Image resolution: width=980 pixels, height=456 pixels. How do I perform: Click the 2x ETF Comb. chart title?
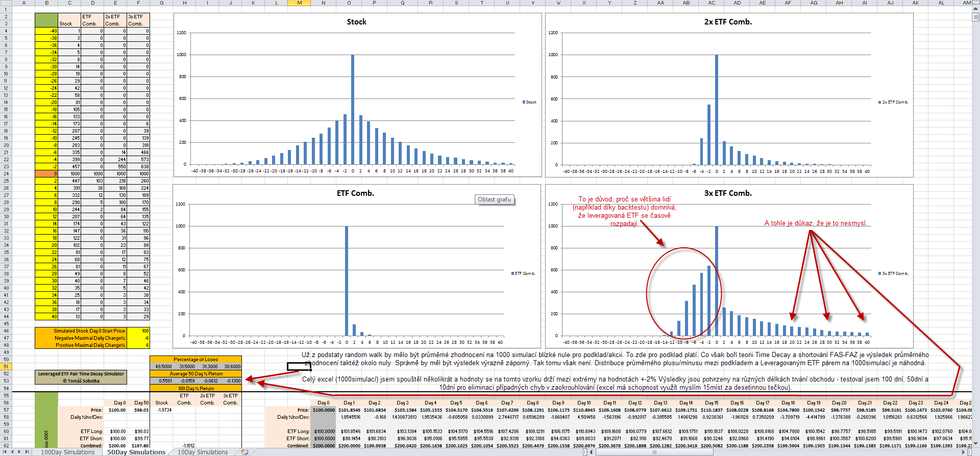[728, 22]
